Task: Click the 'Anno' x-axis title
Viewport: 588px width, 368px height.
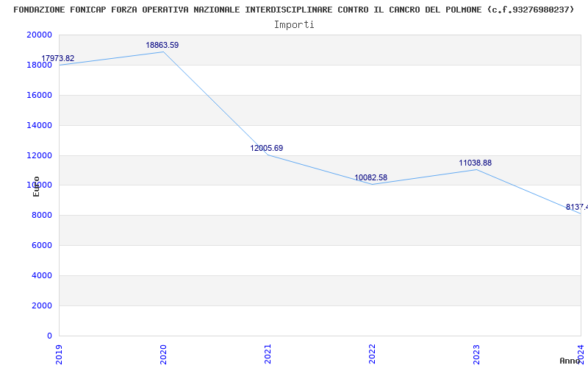Action: pos(570,361)
